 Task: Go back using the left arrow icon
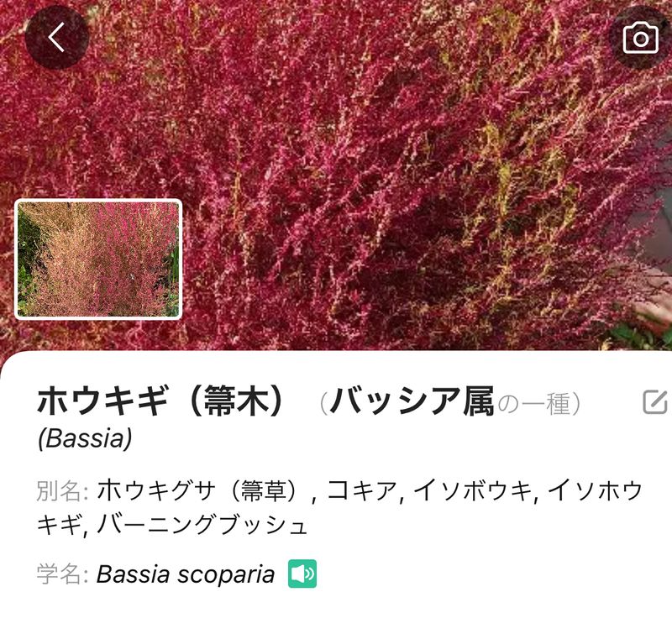click(x=56, y=37)
